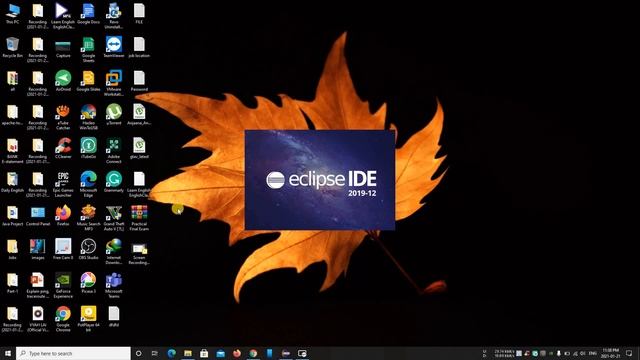
Task: Open Chrome from the taskbar
Action: (x=253, y=353)
